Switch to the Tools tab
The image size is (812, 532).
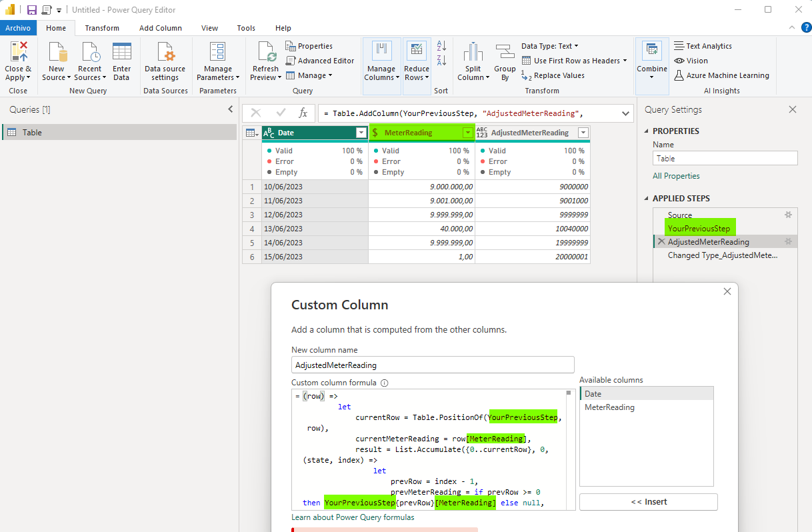[x=246, y=28]
